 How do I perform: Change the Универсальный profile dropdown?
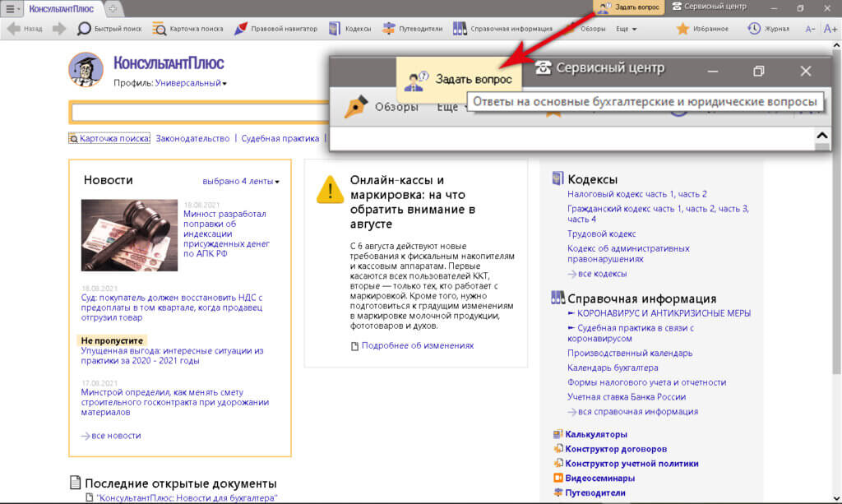191,83
